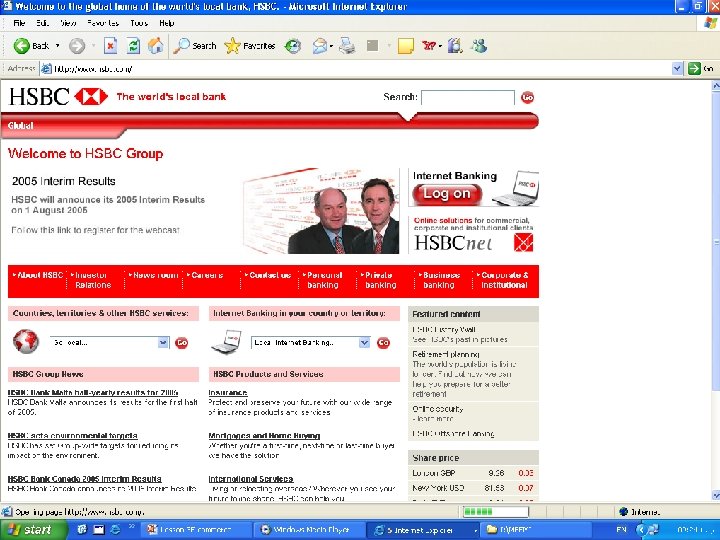
Task: Click the New York USD share price row
Action: 473,488
